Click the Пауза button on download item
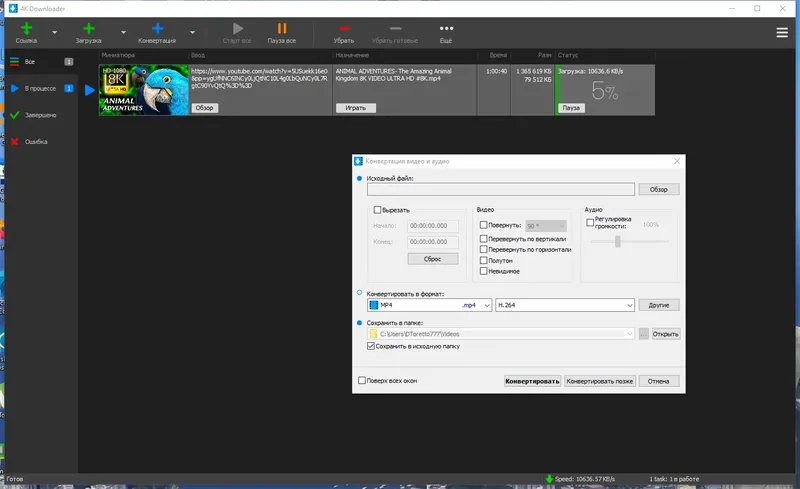Screen dimensions: 800x489 pyautogui.click(x=571, y=108)
